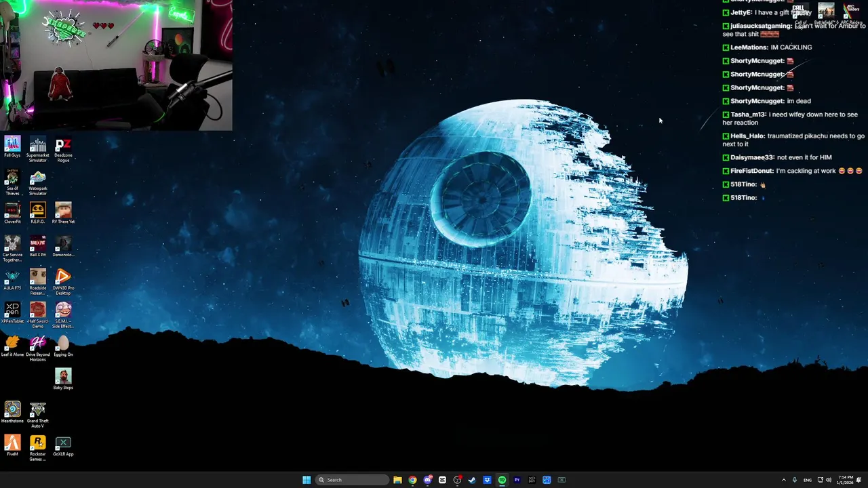Open Steam from the taskbar
868x488 pixels.
(x=472, y=480)
